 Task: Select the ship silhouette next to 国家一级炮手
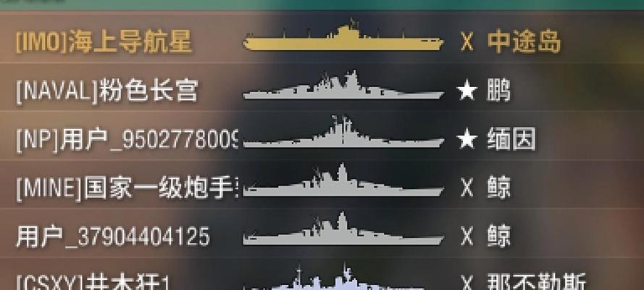pyautogui.click(x=343, y=181)
